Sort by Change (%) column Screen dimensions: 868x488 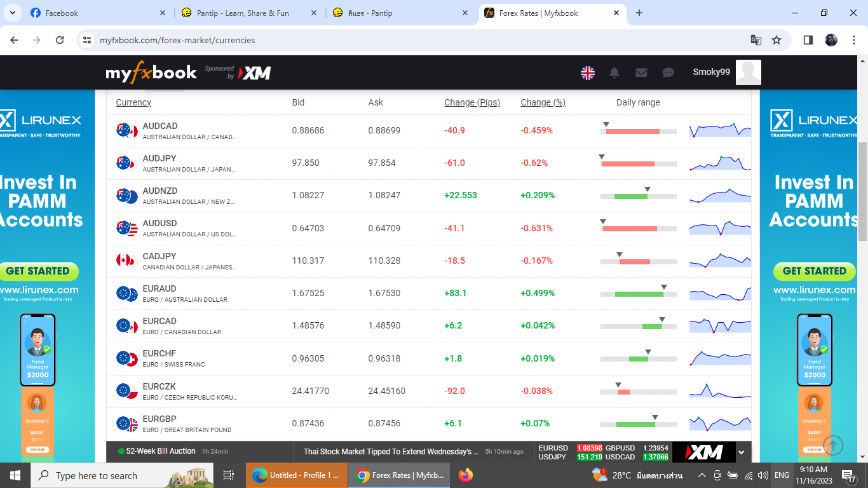tap(543, 102)
